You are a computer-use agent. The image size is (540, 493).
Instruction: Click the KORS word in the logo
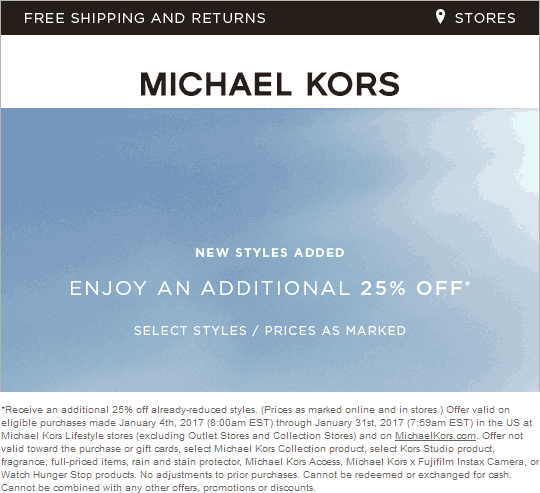tap(353, 84)
